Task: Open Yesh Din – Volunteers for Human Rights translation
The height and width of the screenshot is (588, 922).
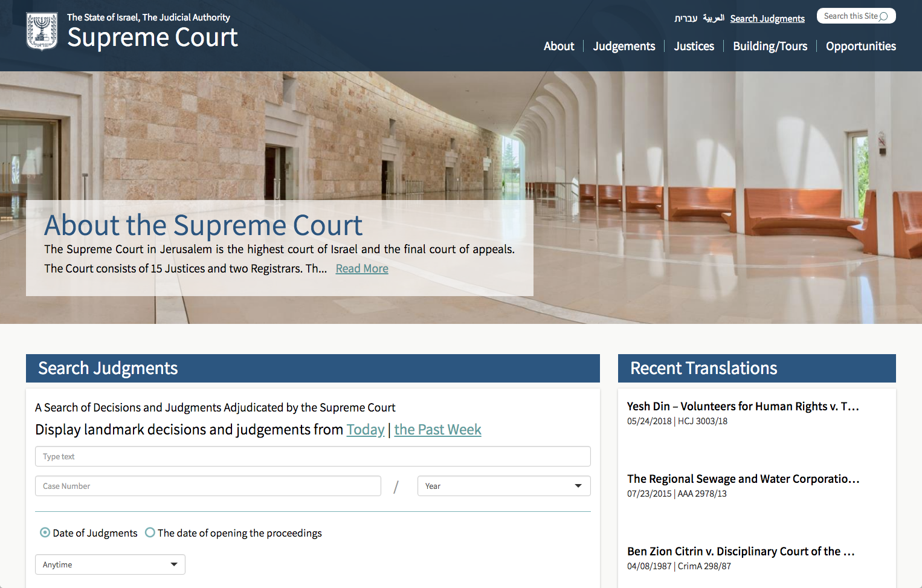Action: tap(743, 406)
